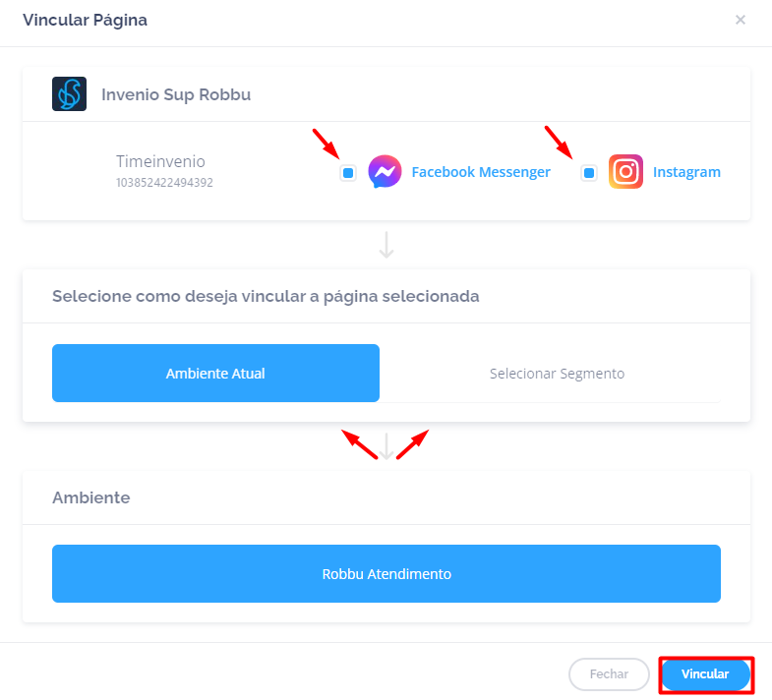Click the Timeinvenio page name
This screenshot has width=772, height=700.
click(160, 161)
